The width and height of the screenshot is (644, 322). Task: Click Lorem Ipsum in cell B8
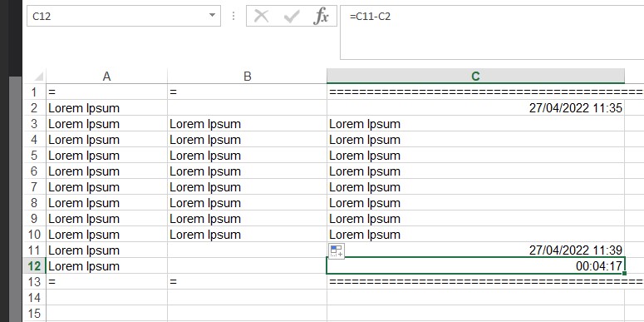point(205,204)
